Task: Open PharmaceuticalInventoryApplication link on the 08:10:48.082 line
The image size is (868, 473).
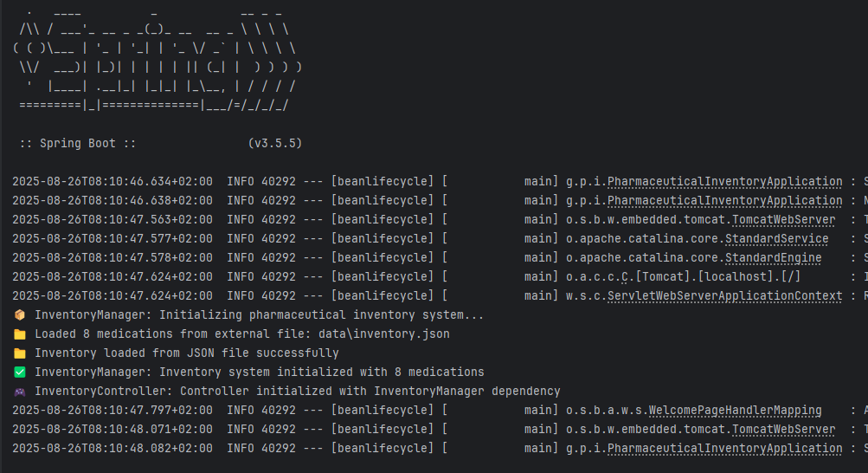Action: tap(724, 449)
